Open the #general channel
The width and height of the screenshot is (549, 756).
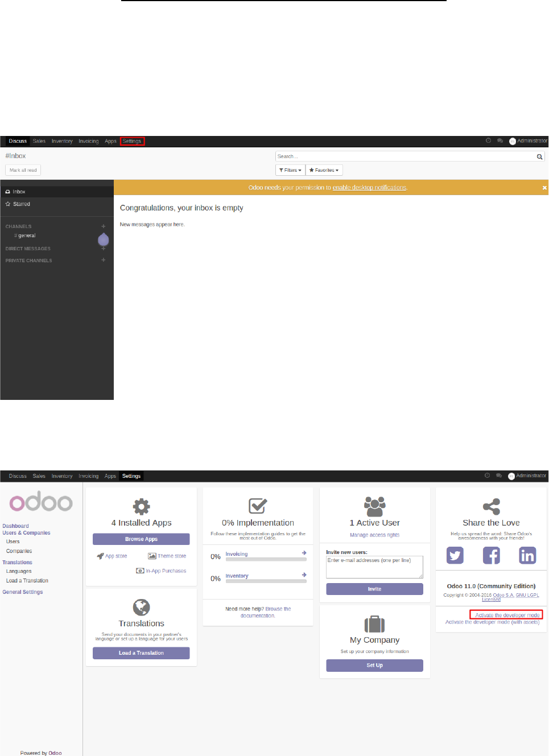click(25, 236)
